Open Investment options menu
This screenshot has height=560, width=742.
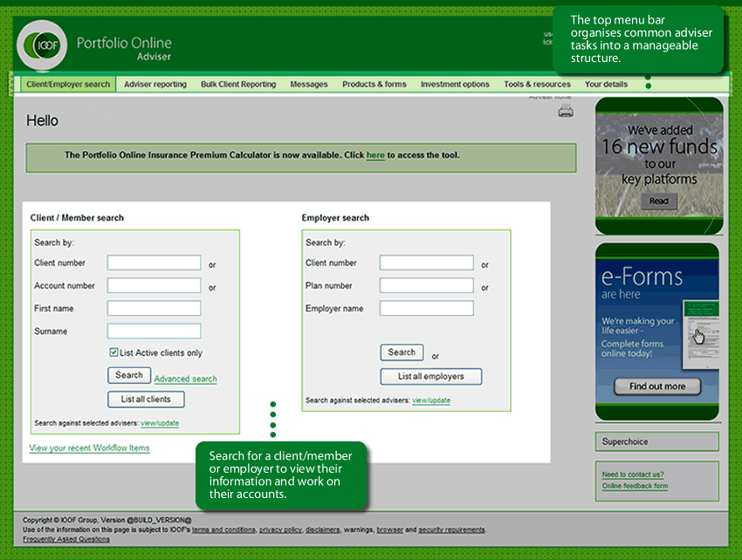[455, 85]
